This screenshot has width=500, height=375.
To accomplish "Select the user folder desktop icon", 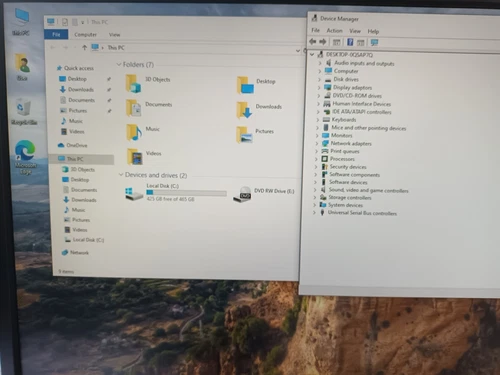I will 22,66.
